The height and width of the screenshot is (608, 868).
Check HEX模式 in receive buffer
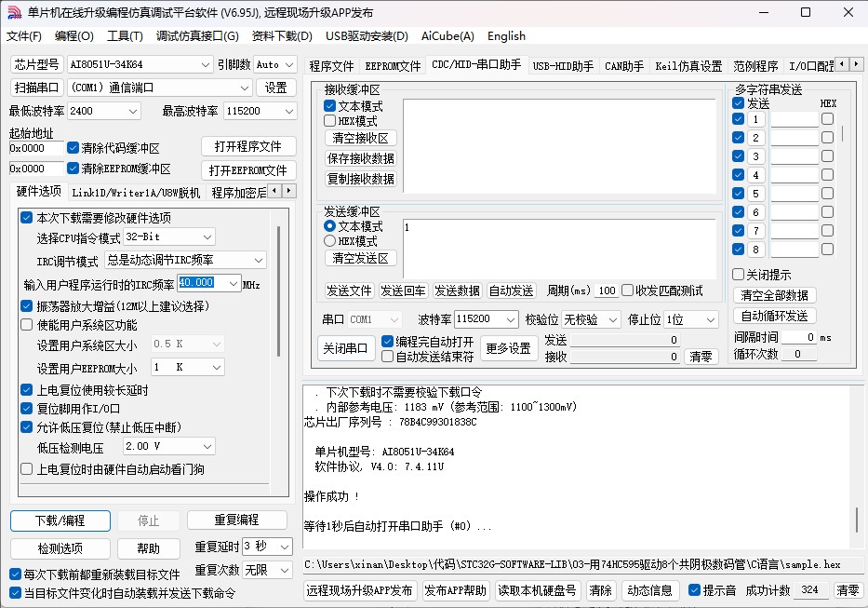pos(330,121)
